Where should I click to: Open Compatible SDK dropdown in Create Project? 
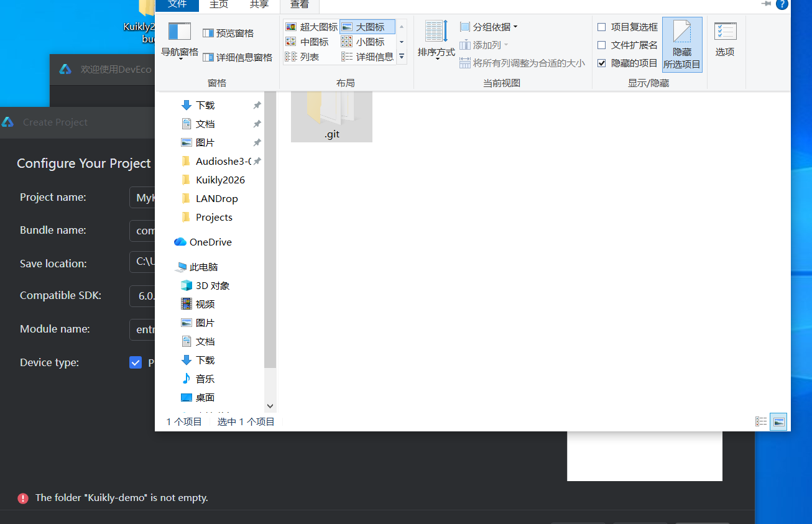pos(142,296)
